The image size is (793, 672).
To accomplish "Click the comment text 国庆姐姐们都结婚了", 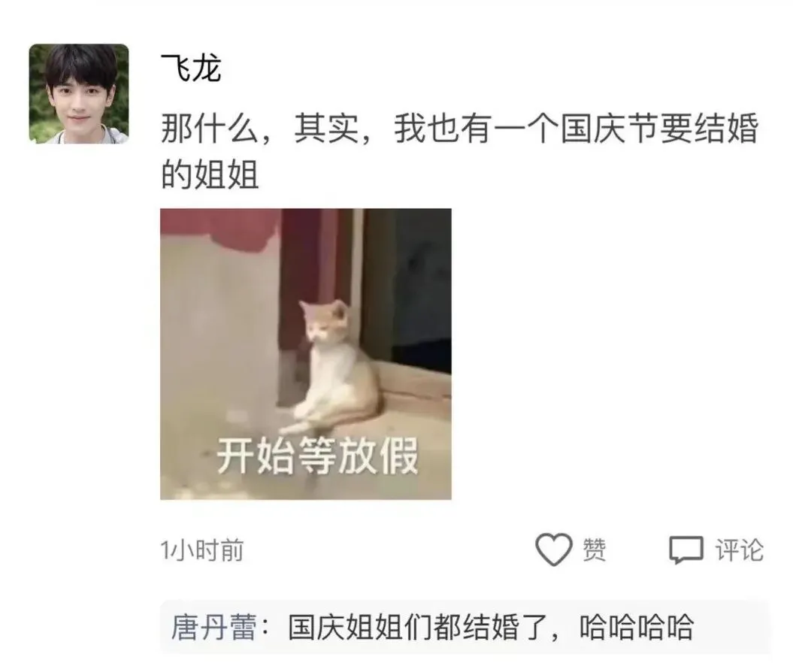I will pyautogui.click(x=422, y=628).
